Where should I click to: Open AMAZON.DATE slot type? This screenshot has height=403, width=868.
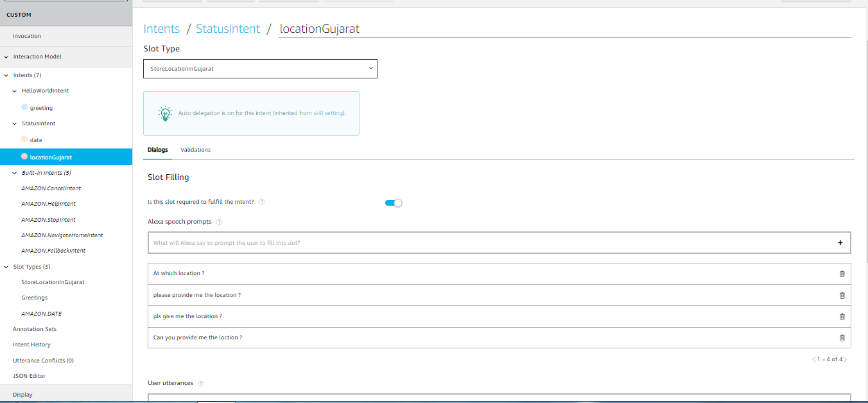tap(42, 314)
